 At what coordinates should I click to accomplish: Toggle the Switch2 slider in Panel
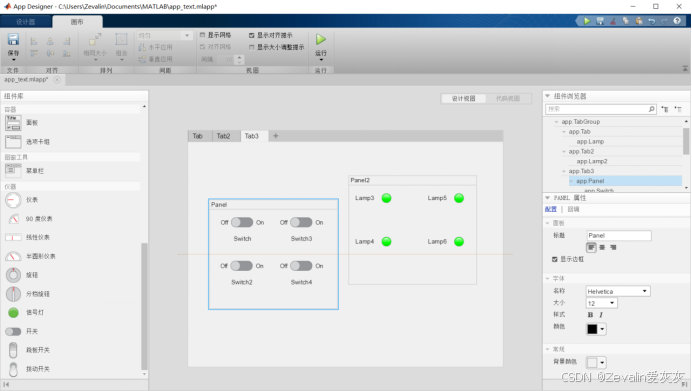tap(241, 266)
